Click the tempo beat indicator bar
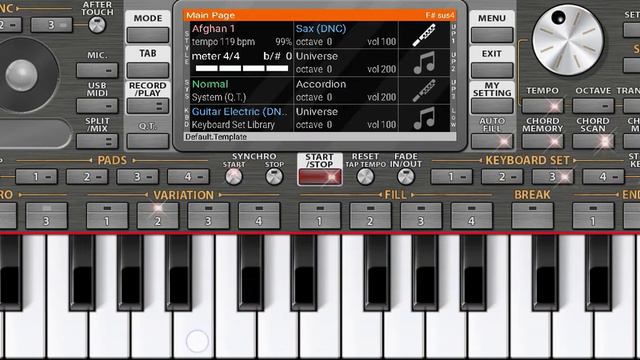The width and height of the screenshot is (640, 360). [x=242, y=69]
